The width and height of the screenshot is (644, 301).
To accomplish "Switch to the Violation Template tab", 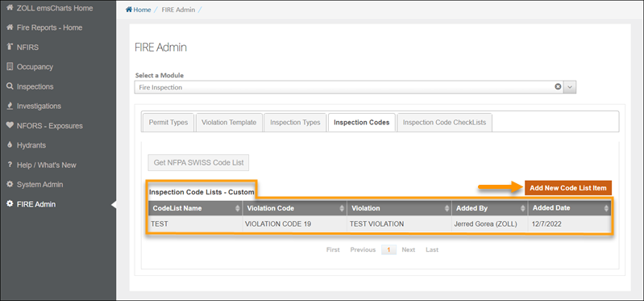I will click(x=229, y=123).
